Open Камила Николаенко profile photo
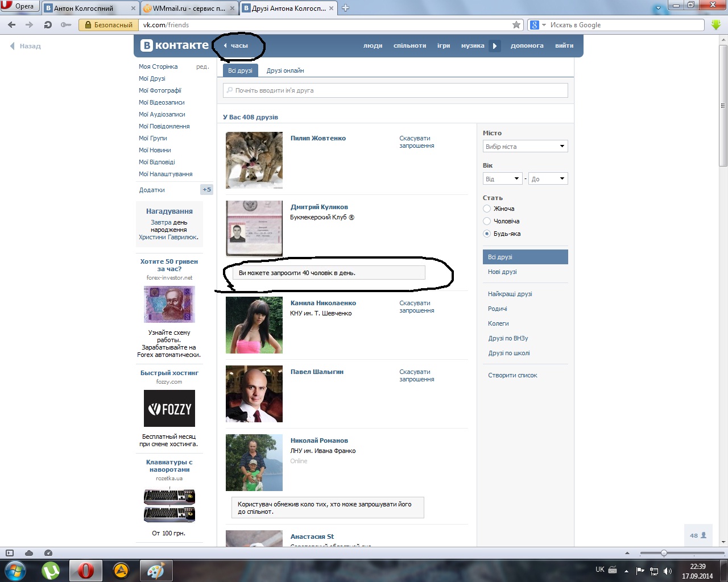This screenshot has height=582, width=728. click(254, 325)
